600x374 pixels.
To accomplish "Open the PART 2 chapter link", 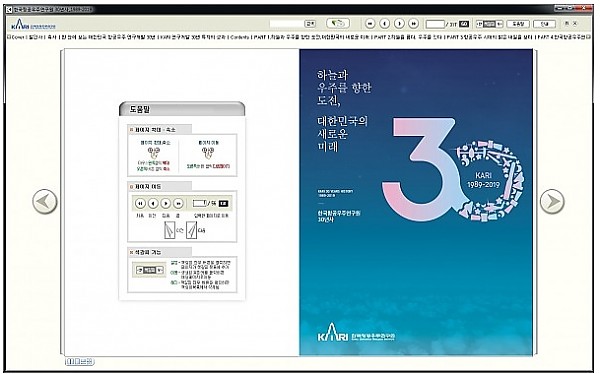I will (x=408, y=37).
